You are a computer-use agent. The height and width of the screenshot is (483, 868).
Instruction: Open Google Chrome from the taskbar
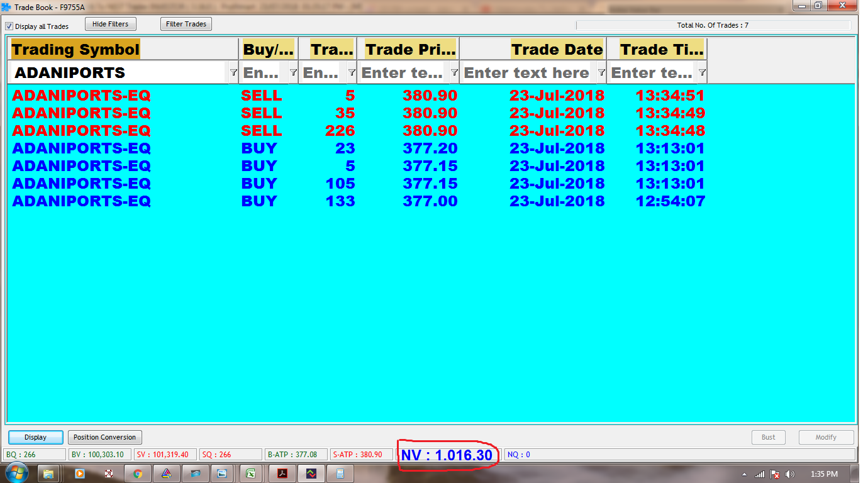(x=138, y=474)
